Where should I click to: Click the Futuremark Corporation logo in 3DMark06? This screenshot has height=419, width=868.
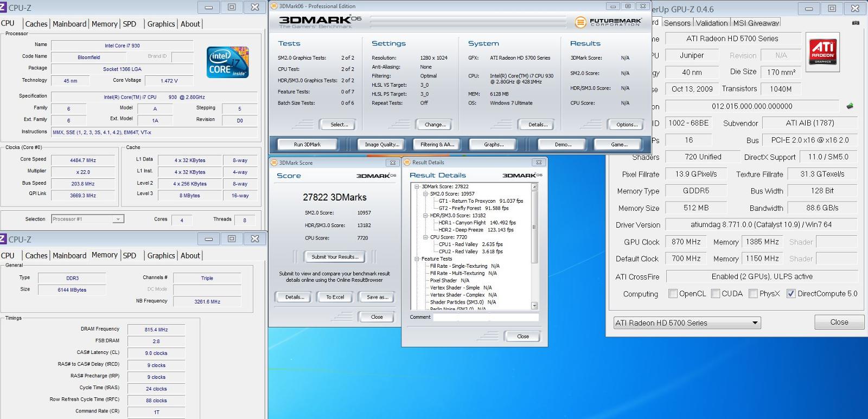608,22
